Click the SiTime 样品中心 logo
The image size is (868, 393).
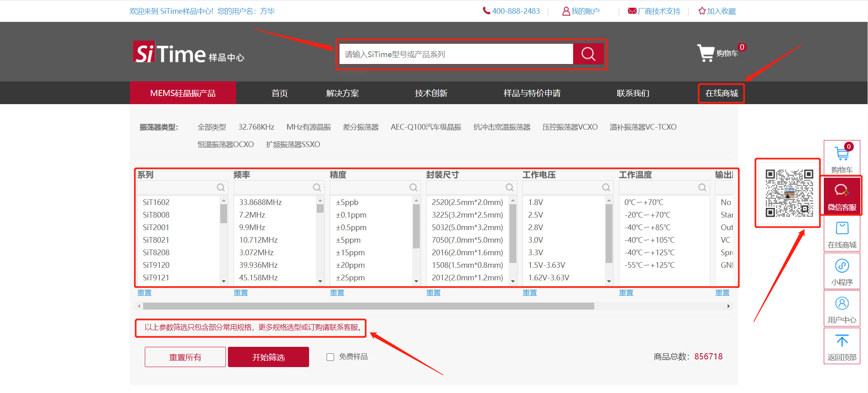click(x=189, y=53)
